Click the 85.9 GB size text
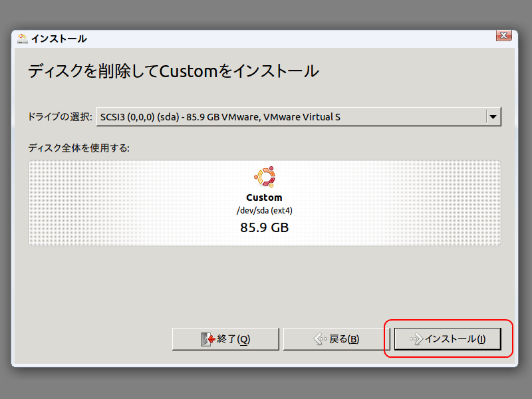This screenshot has width=532, height=399. [264, 227]
